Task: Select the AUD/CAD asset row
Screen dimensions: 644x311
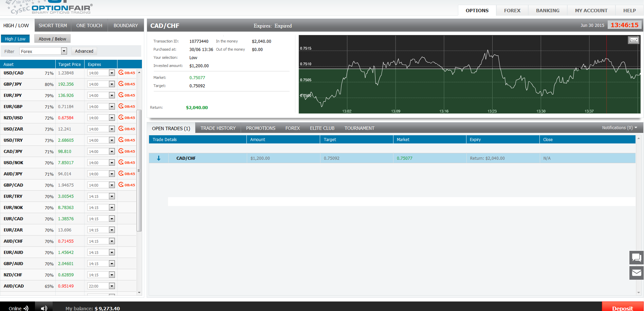Action: click(14, 286)
